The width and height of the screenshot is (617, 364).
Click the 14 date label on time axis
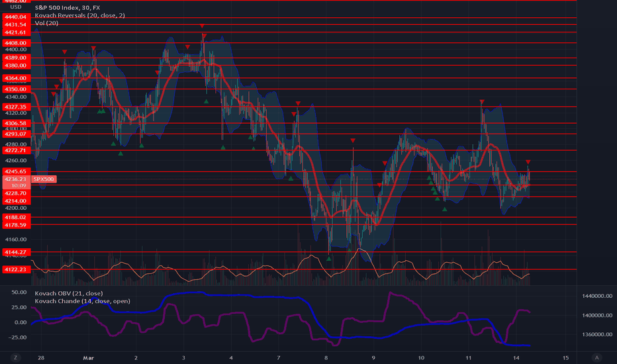[x=516, y=357]
